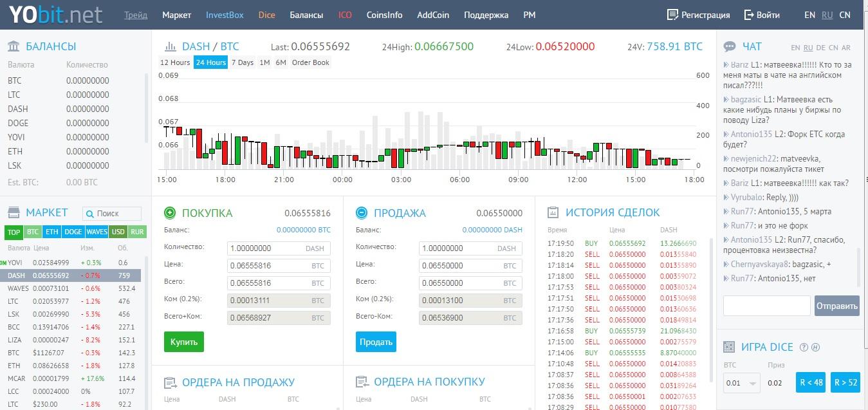Viewport: 868px width, 410px height.
Task: Click the bar chart icon beside DASH / BTC
Action: 171,46
